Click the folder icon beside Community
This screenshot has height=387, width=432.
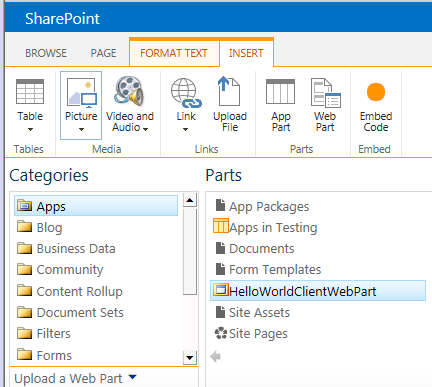(25, 269)
